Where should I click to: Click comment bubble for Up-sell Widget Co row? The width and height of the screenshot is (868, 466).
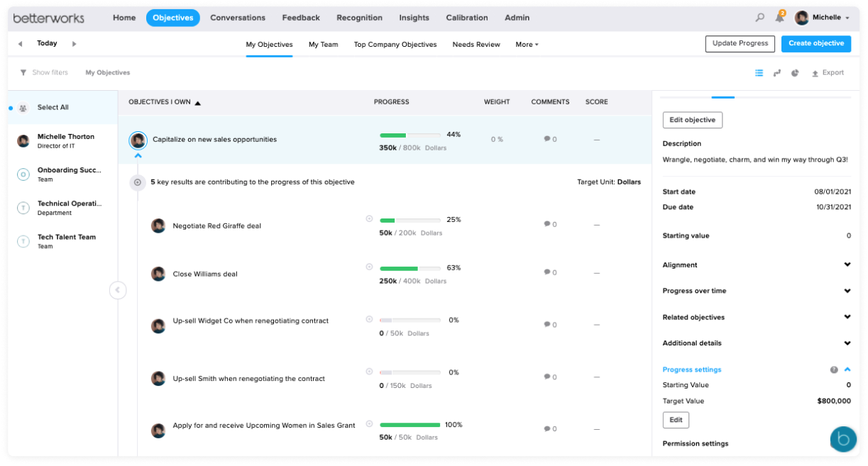coord(547,324)
